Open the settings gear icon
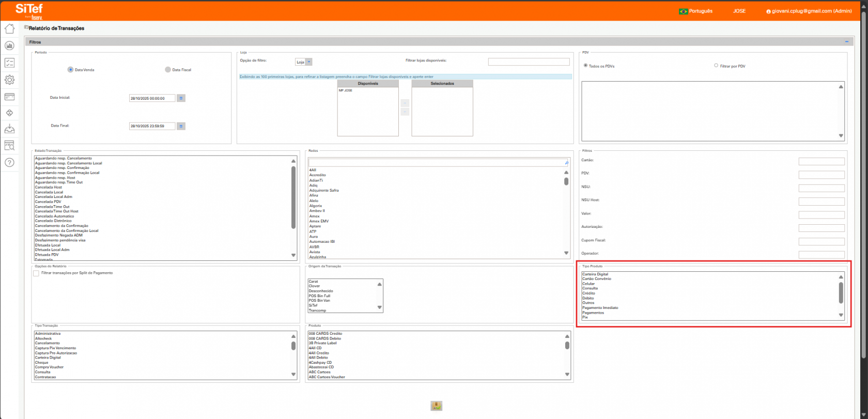The image size is (868, 419). [9, 80]
